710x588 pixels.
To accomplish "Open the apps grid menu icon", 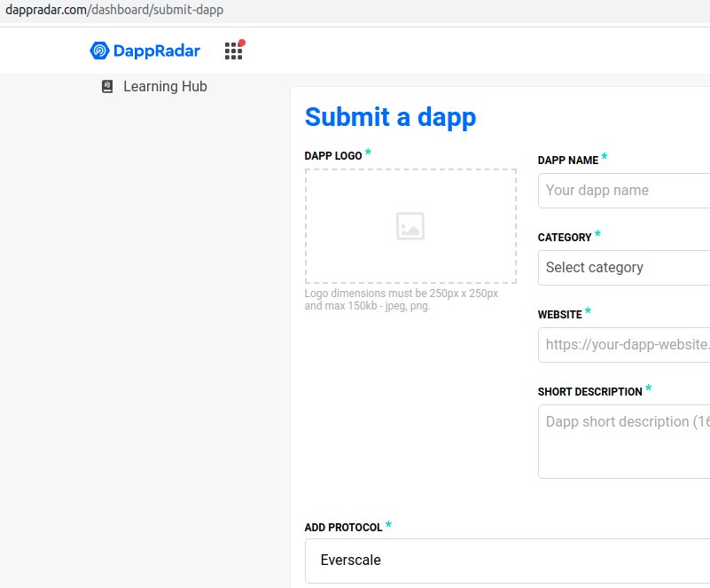I will coord(232,51).
